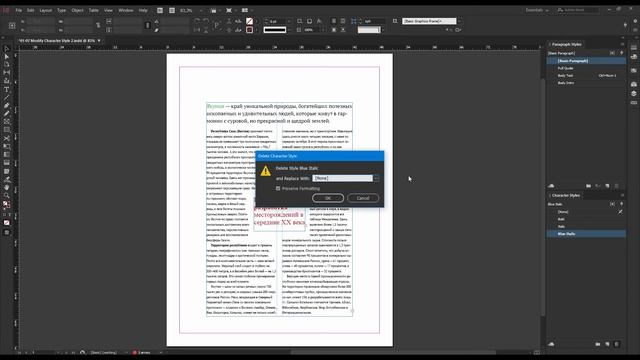640x360 pixels.
Task: Switch to the Paragraph Styles panel tab
Action: coord(566,44)
